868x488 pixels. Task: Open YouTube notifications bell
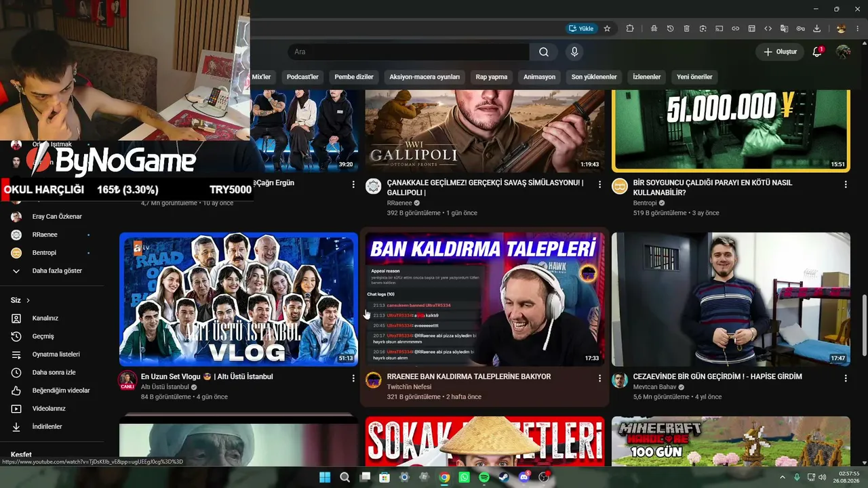817,52
